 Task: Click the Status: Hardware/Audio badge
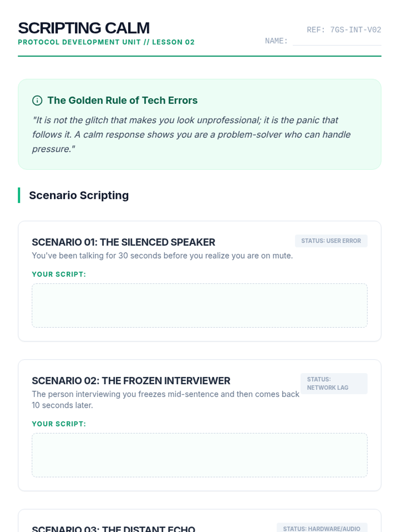coord(322,528)
